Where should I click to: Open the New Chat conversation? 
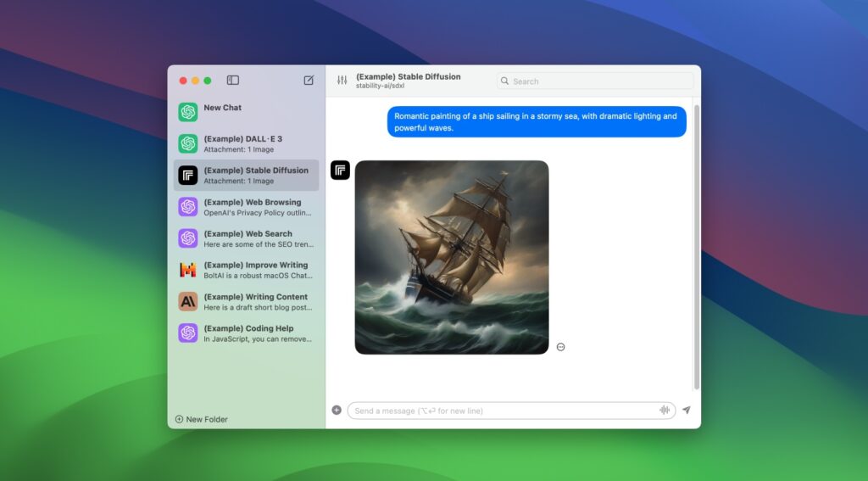click(247, 112)
